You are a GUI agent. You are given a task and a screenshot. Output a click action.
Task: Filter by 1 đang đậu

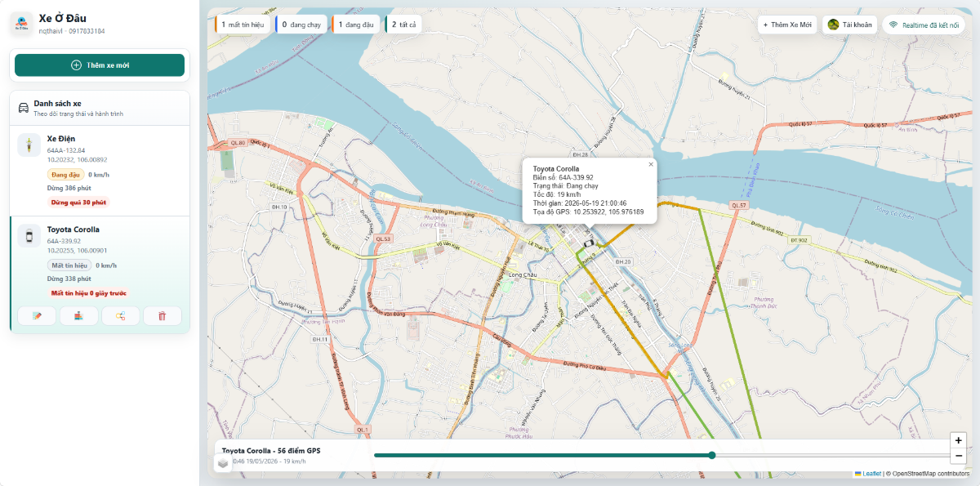coord(356,25)
